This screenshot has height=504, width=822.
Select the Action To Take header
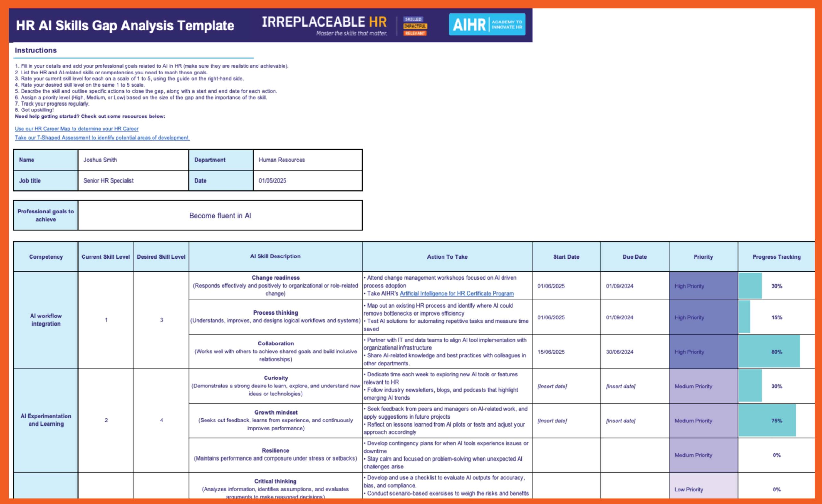point(447,257)
